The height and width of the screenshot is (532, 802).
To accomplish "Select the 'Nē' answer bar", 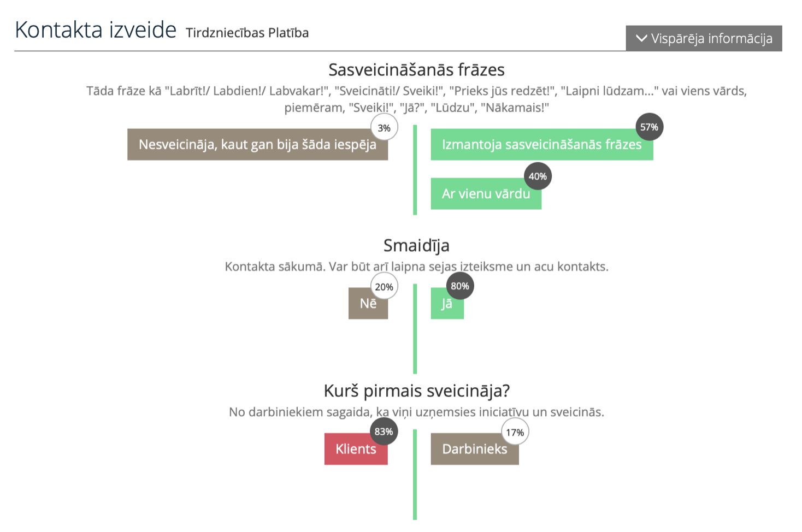I will point(368,304).
